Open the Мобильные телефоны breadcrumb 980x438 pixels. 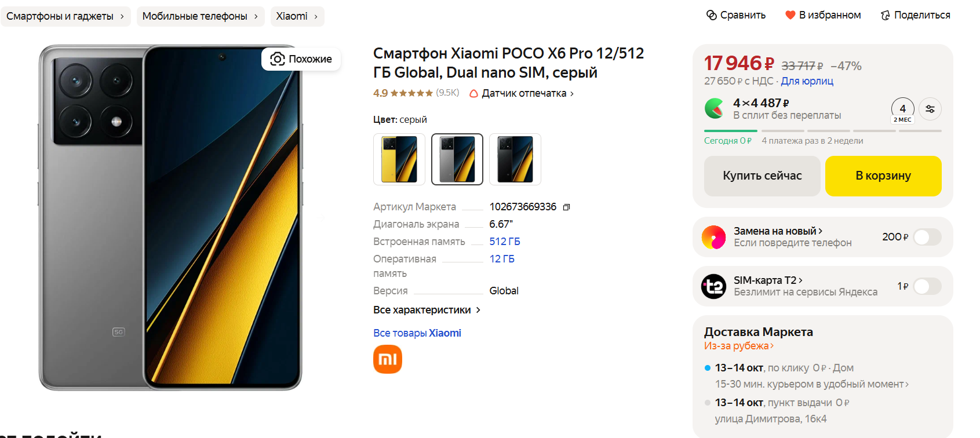click(200, 16)
